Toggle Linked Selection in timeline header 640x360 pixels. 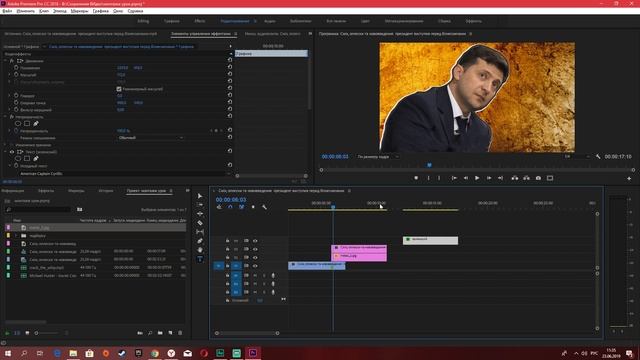click(242, 207)
